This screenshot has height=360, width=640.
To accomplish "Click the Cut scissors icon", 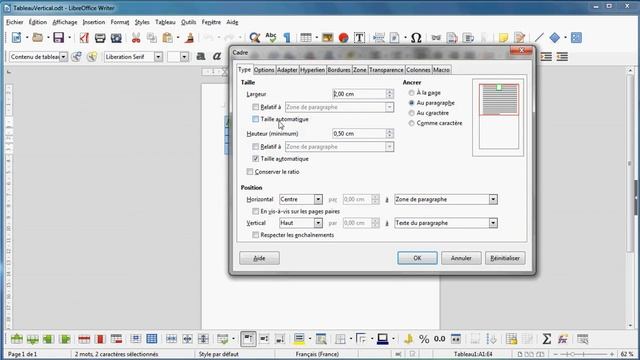I will coord(136,38).
